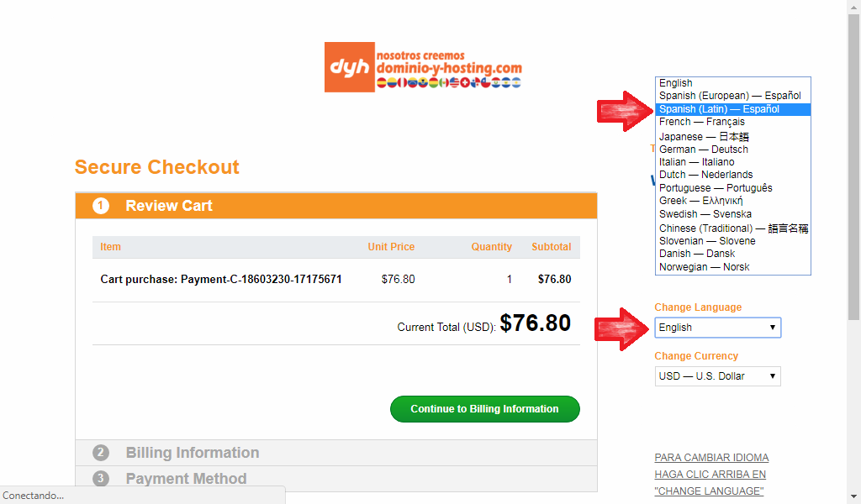Open the Change Language dropdown
The width and height of the screenshot is (861, 504).
click(717, 328)
